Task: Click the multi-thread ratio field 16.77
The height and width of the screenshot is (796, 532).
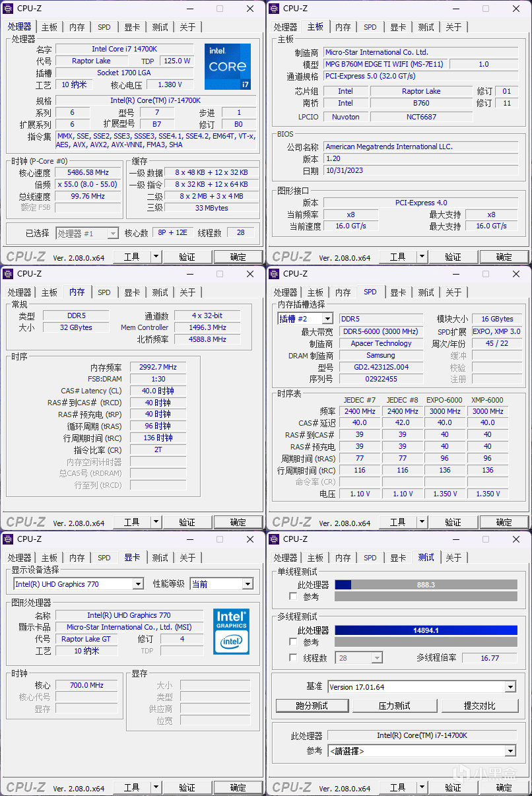Action: point(490,658)
